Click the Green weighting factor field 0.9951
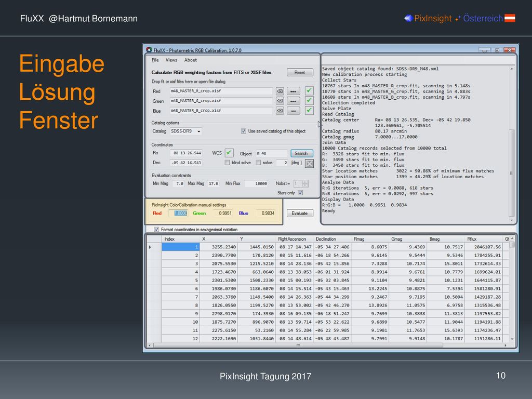This screenshot has height=399, width=532. [223, 213]
